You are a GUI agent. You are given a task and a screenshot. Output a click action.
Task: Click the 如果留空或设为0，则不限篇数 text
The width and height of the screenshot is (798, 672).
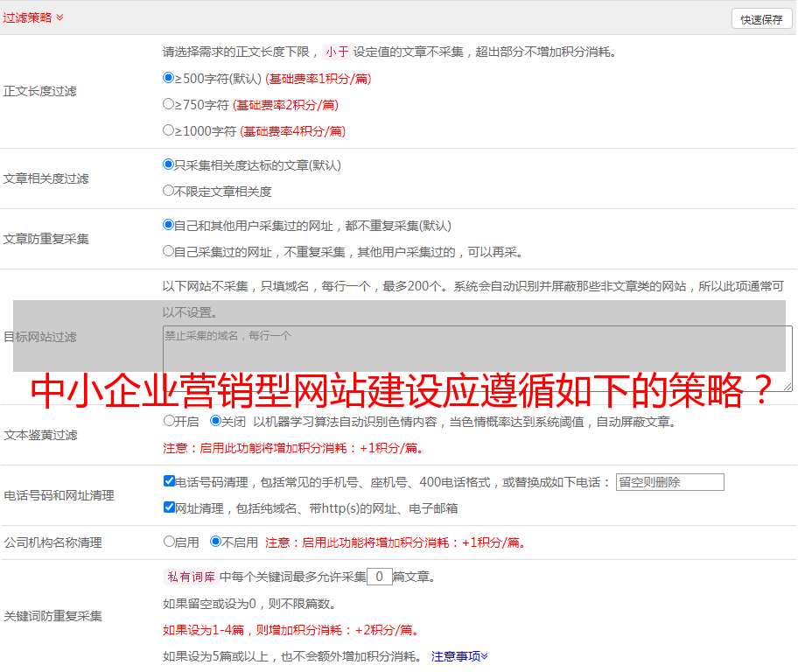pos(249,604)
